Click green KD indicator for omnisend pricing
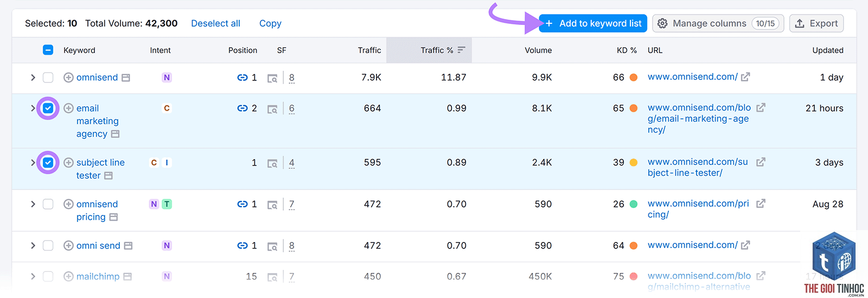The width and height of the screenshot is (868, 298). click(x=633, y=204)
